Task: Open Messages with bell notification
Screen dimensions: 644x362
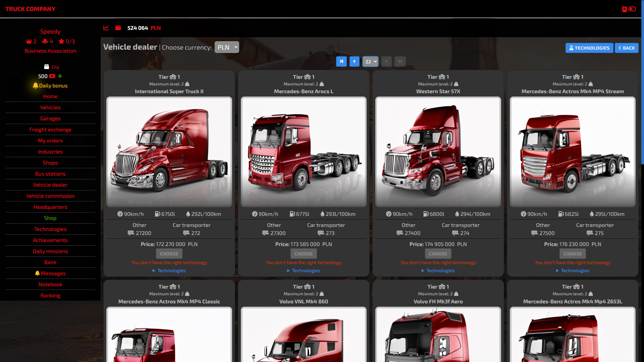Action: pos(50,274)
